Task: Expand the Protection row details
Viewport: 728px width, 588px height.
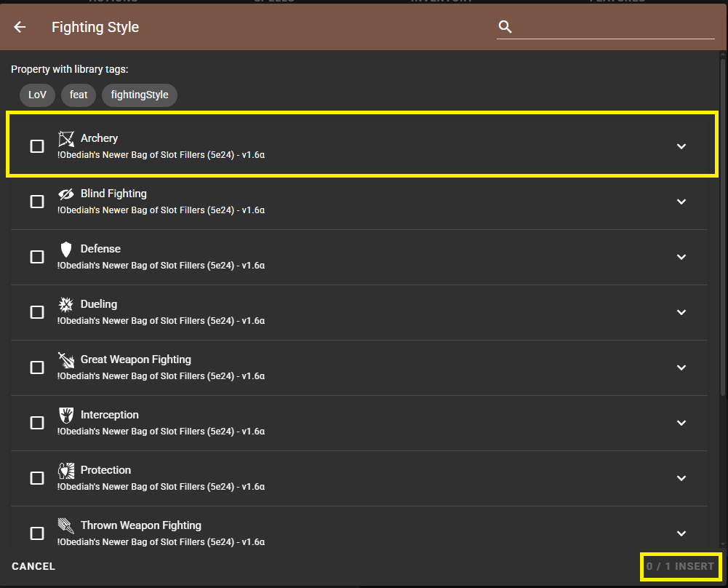Action: [681, 478]
